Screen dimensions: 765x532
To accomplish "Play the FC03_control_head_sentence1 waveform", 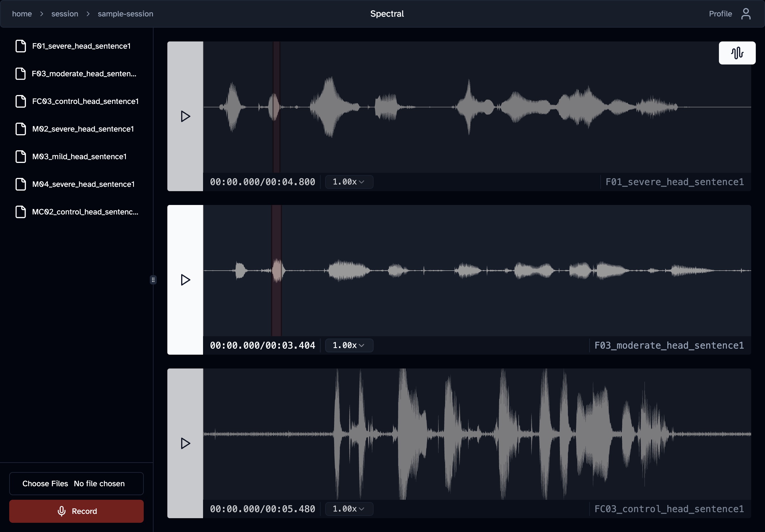I will click(x=185, y=443).
